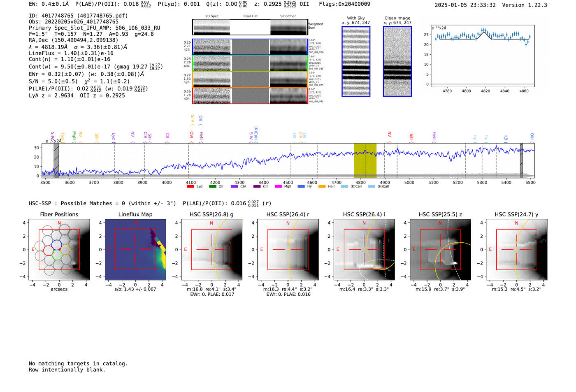Open the HSC SSP(26.4) i image
This screenshot has height=392, width=576.
[x=364, y=250]
